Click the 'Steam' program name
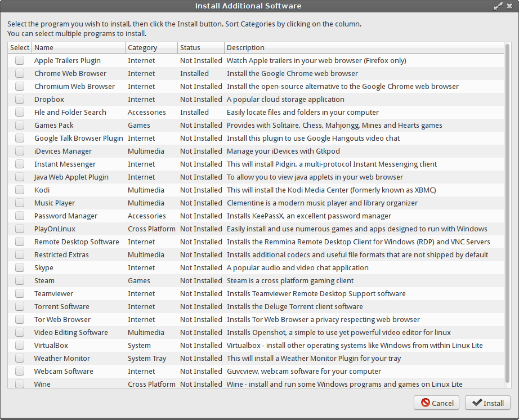Viewport: 519px width, 420px height. click(44, 281)
